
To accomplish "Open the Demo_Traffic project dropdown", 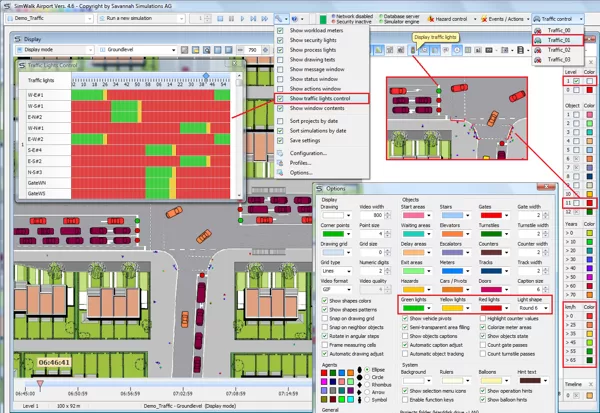I will tap(90, 18).
